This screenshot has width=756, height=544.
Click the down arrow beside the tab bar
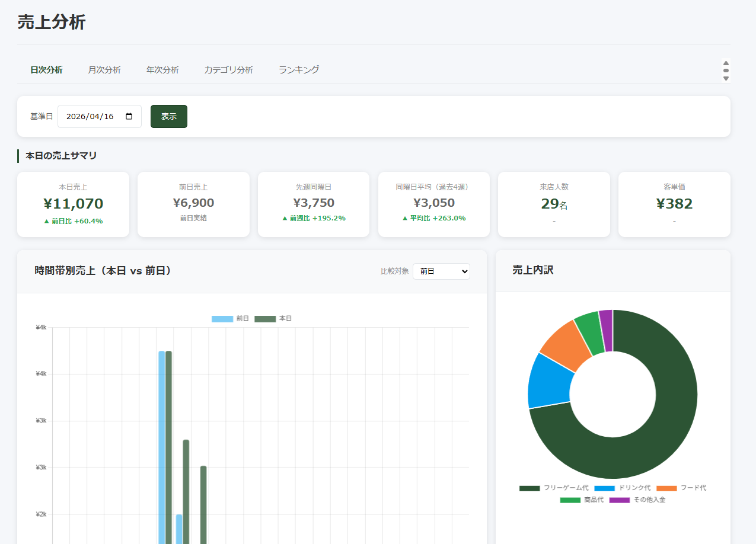click(x=726, y=78)
